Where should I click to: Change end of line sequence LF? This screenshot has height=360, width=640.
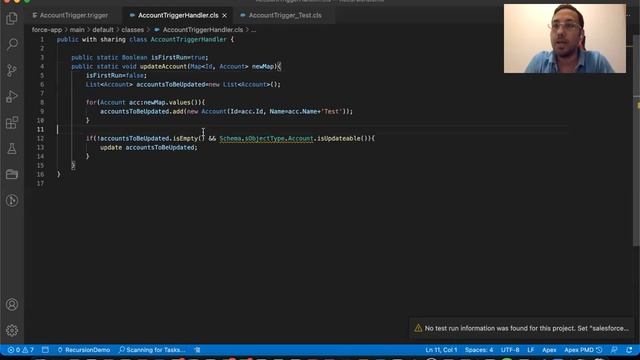pyautogui.click(x=531, y=350)
